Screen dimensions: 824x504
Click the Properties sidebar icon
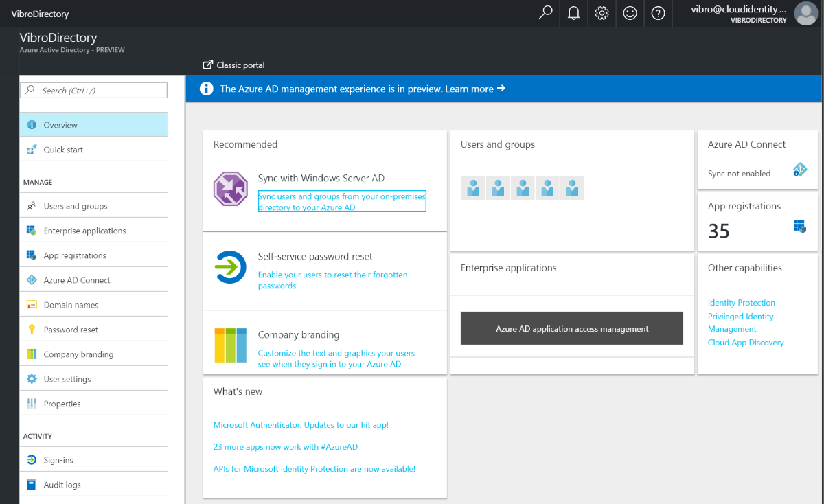tap(31, 404)
